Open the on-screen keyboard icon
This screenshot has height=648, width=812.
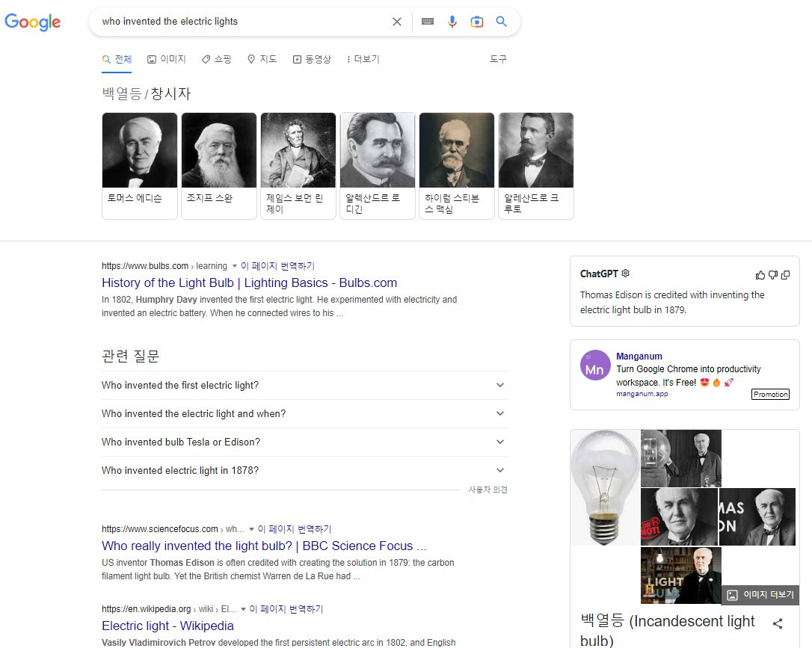click(427, 22)
